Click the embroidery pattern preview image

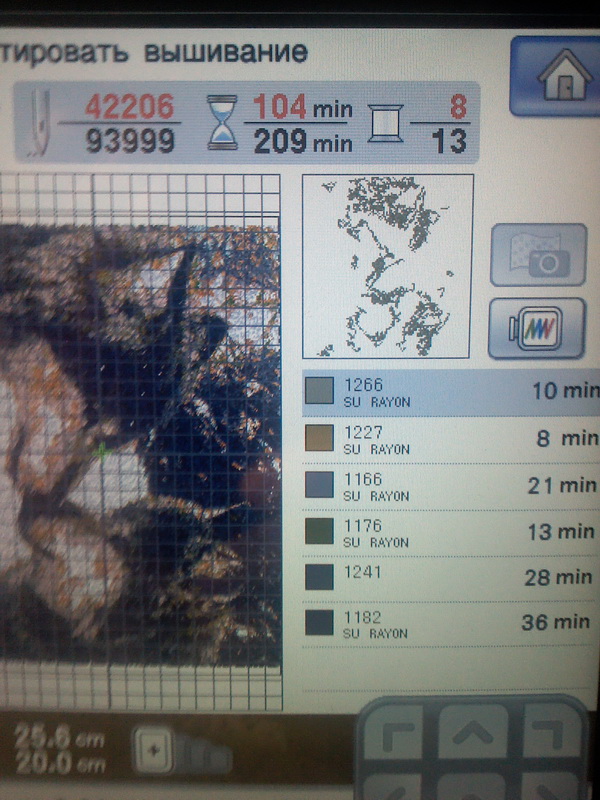140,444
